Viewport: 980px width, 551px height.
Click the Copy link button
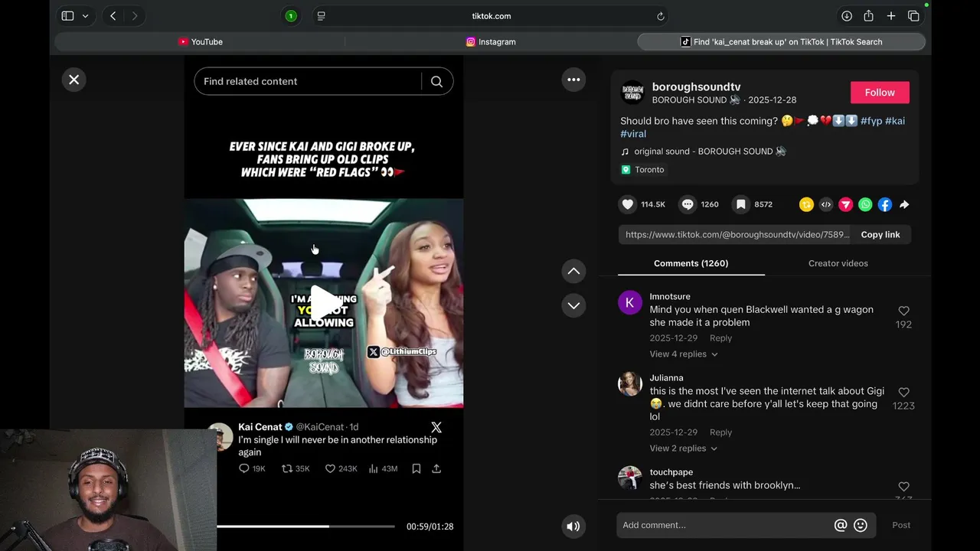pos(880,234)
